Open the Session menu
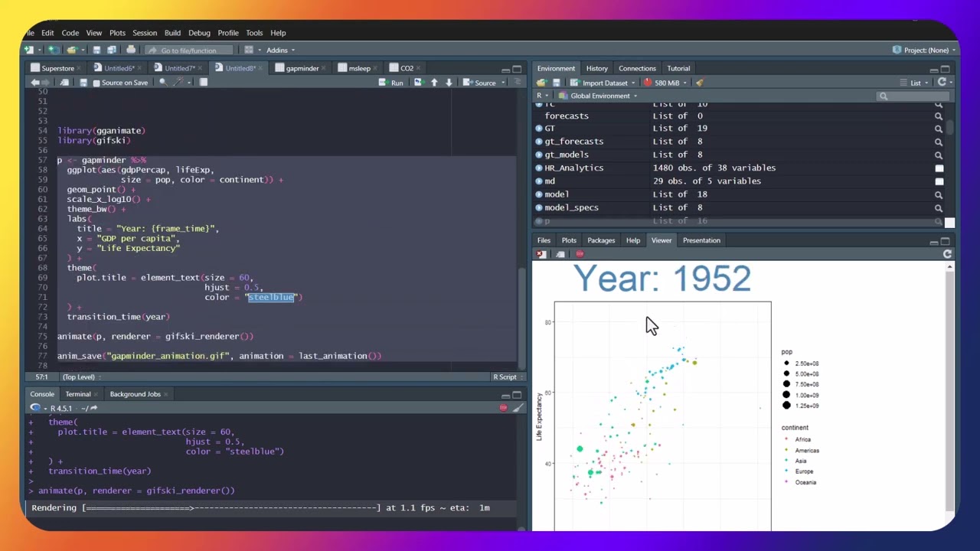 pyautogui.click(x=145, y=33)
